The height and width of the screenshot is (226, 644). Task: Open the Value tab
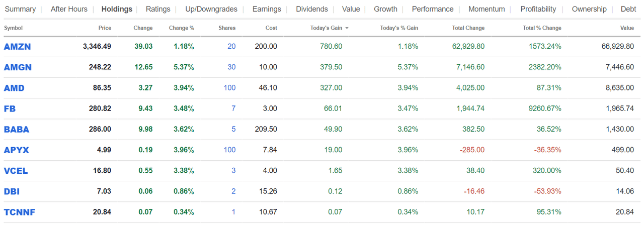pyautogui.click(x=351, y=9)
